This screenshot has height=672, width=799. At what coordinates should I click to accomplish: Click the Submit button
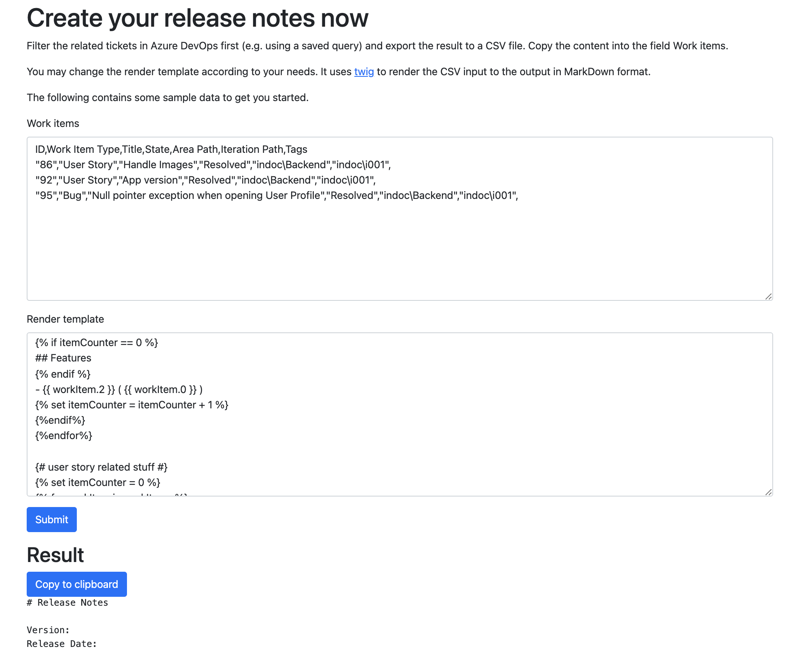[x=51, y=519]
